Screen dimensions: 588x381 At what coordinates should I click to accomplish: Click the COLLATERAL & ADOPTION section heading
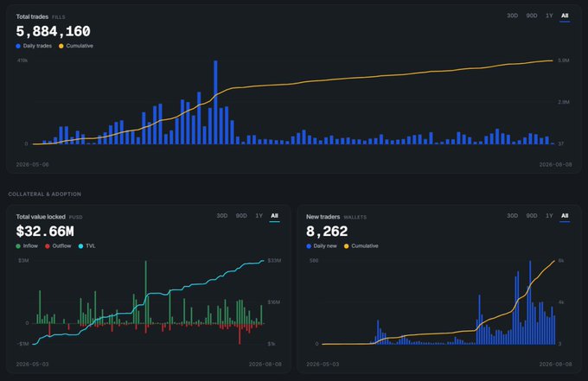point(45,194)
